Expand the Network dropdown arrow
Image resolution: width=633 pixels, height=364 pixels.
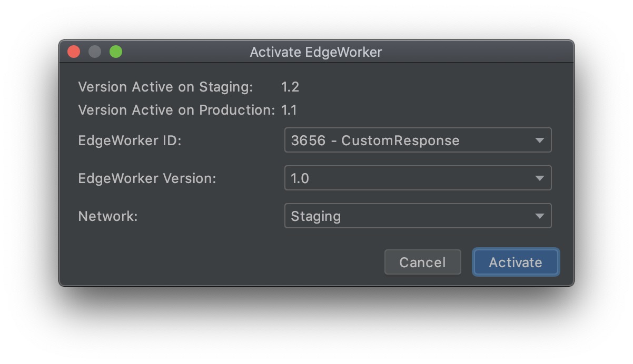(539, 216)
